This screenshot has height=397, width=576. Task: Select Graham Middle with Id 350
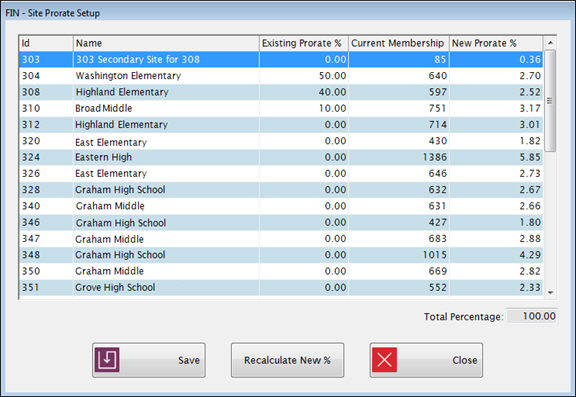coord(281,271)
